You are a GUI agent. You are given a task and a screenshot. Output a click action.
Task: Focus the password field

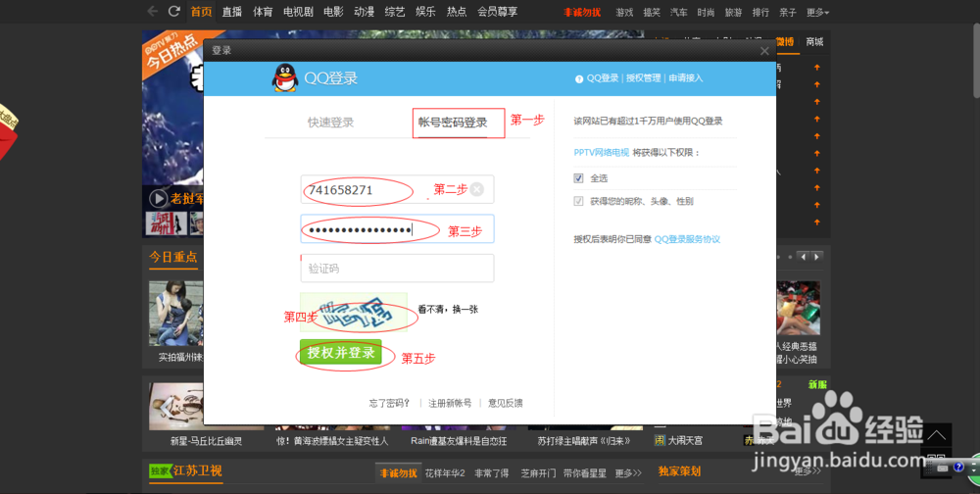[397, 228]
